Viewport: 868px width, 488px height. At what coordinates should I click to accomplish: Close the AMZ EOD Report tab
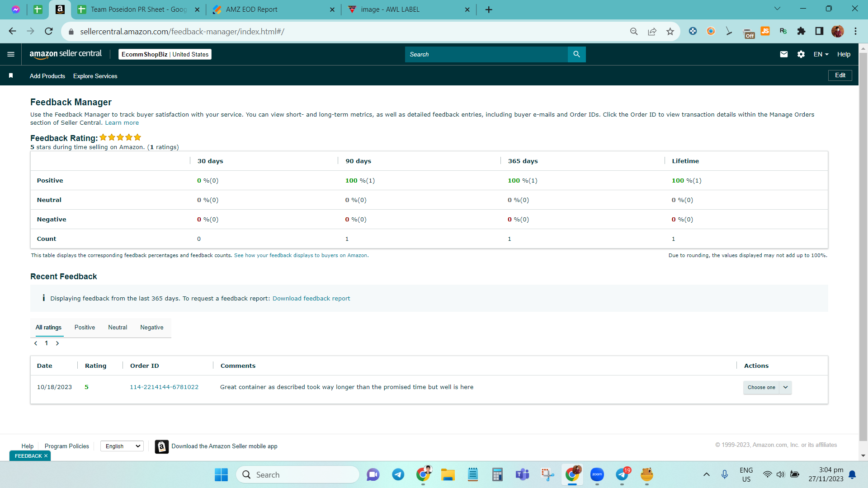click(x=332, y=9)
